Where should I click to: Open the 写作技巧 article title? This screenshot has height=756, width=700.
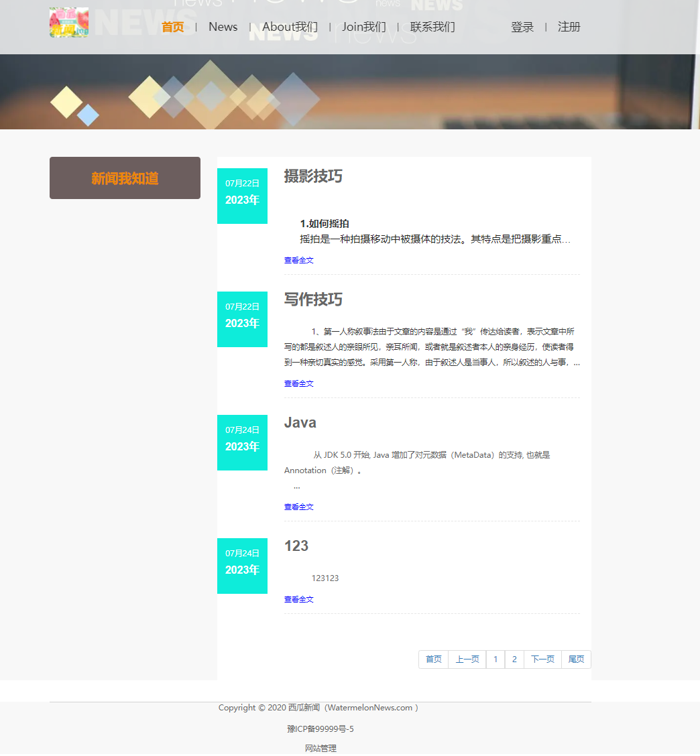(313, 300)
